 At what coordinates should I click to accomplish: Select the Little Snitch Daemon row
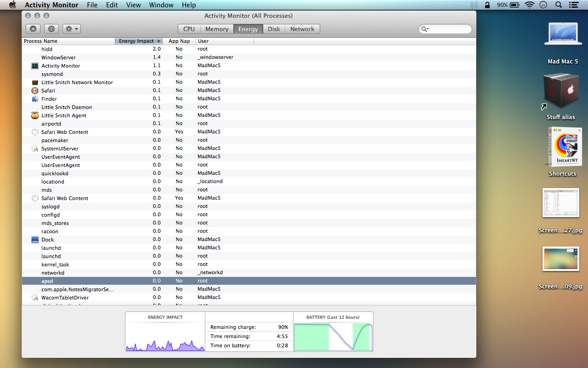pyautogui.click(x=249, y=107)
